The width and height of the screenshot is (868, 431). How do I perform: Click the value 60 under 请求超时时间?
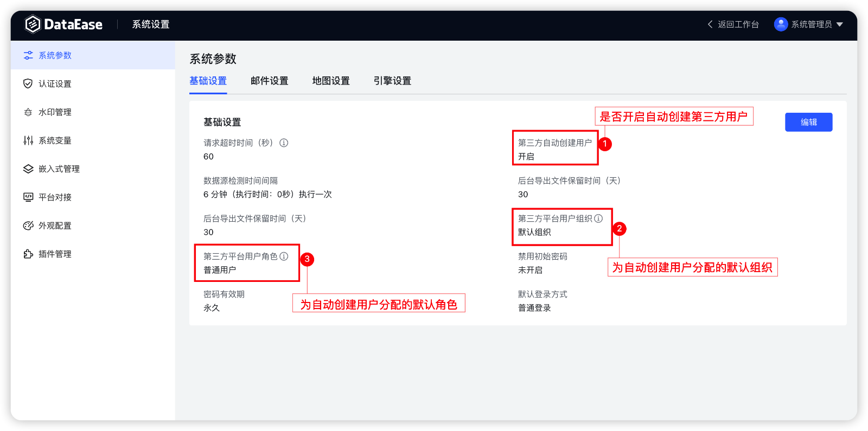pos(208,156)
